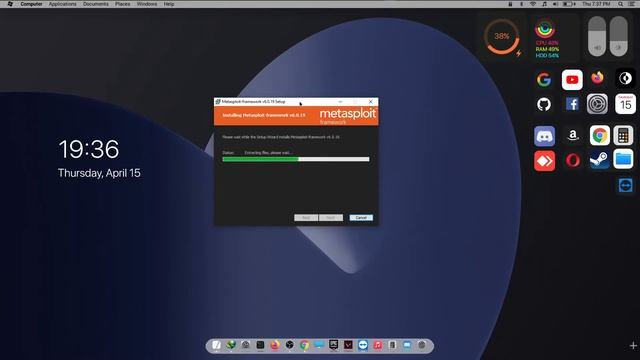640x360 pixels.
Task: Launch Chrome from the desktop icon grid
Action: (600, 136)
